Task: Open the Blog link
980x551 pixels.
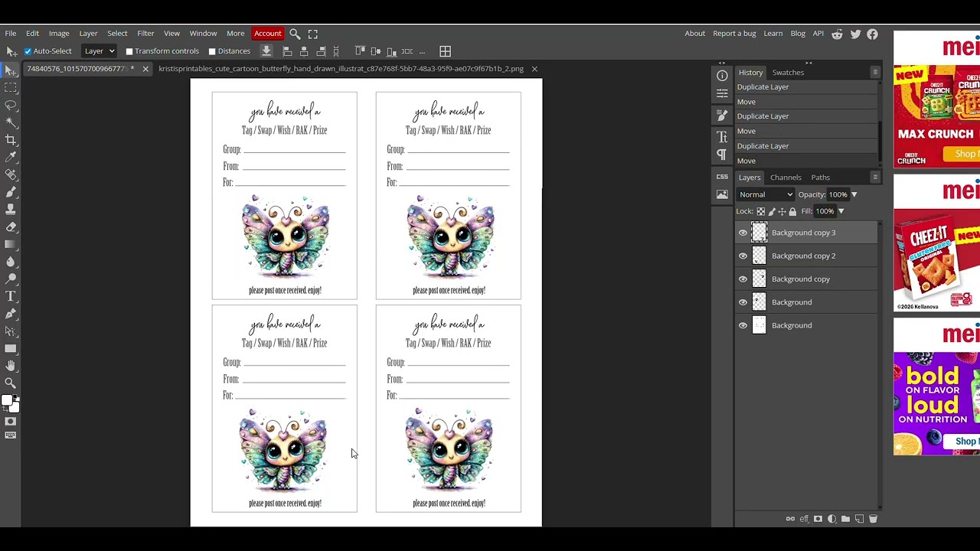Action: tap(798, 34)
